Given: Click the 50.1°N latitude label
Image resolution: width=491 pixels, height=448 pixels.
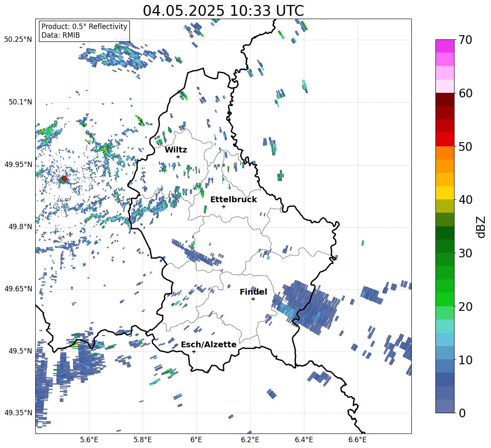Looking at the screenshot, I should (x=20, y=102).
